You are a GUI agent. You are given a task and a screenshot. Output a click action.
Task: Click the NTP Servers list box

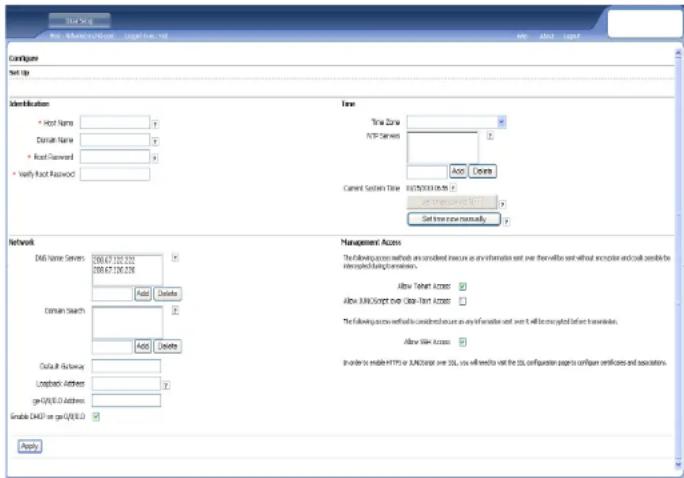(442, 147)
